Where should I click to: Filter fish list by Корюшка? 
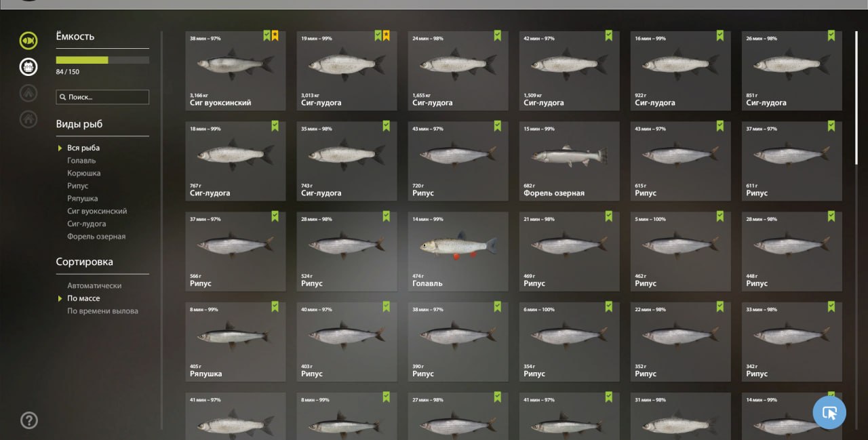(84, 173)
